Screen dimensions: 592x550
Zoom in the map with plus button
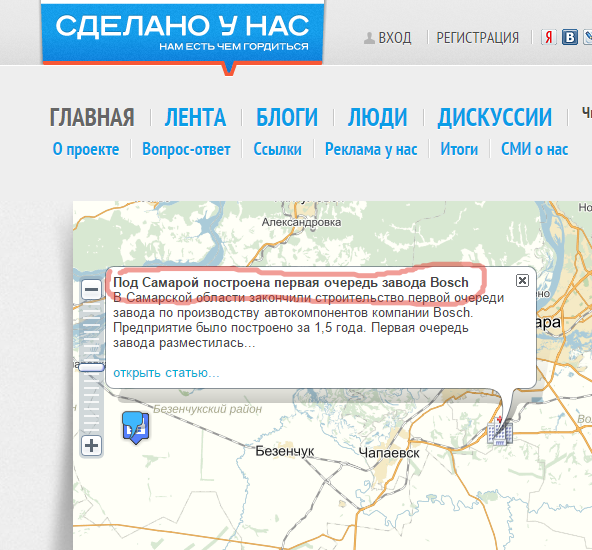[91, 446]
